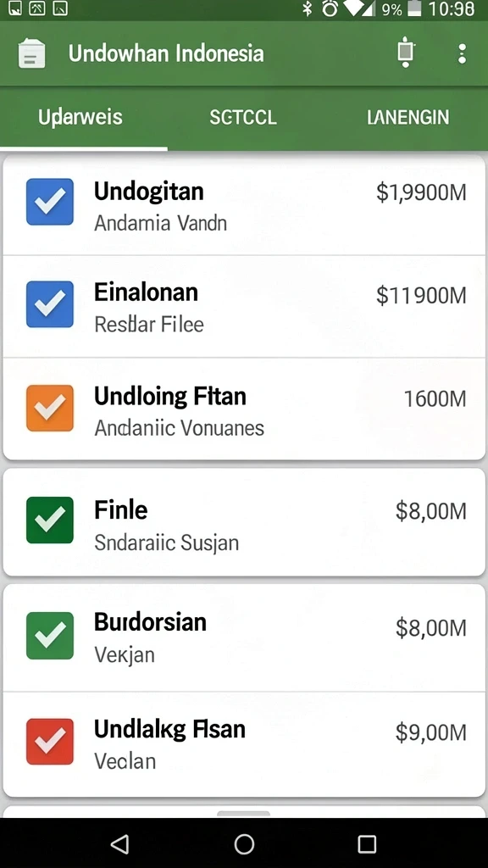Tap the bottom sheet drag handle
The width and height of the screenshot is (488, 868).
point(243,814)
